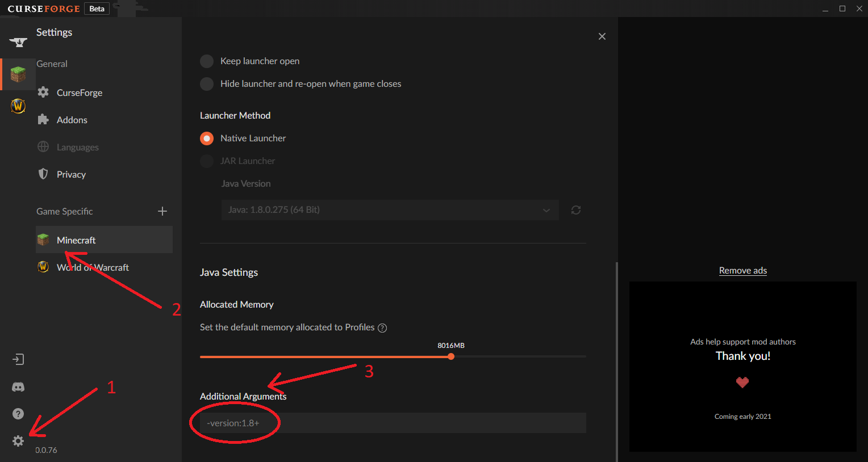Click the Addons puzzle piece icon
Image resolution: width=868 pixels, height=462 pixels.
pos(43,119)
